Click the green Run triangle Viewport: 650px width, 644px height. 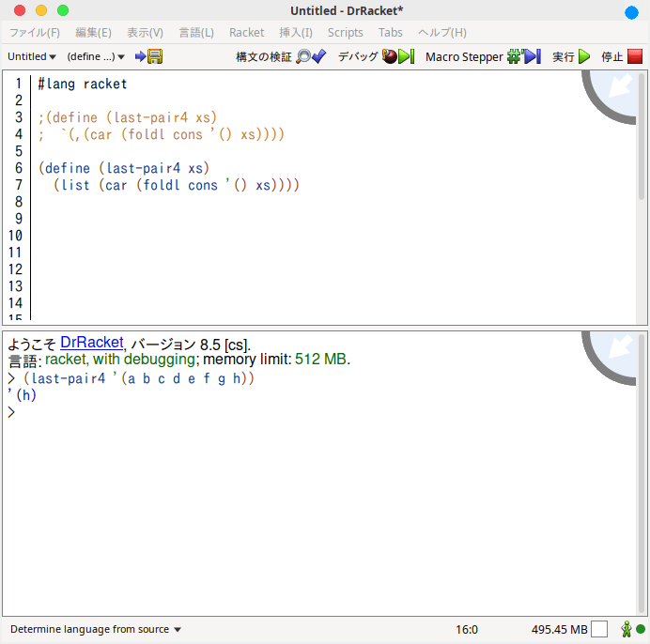point(584,56)
